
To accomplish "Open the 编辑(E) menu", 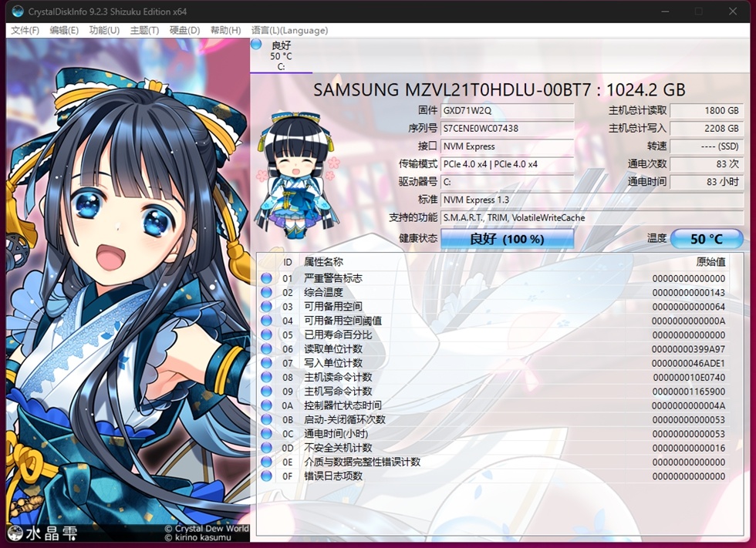I will (64, 30).
